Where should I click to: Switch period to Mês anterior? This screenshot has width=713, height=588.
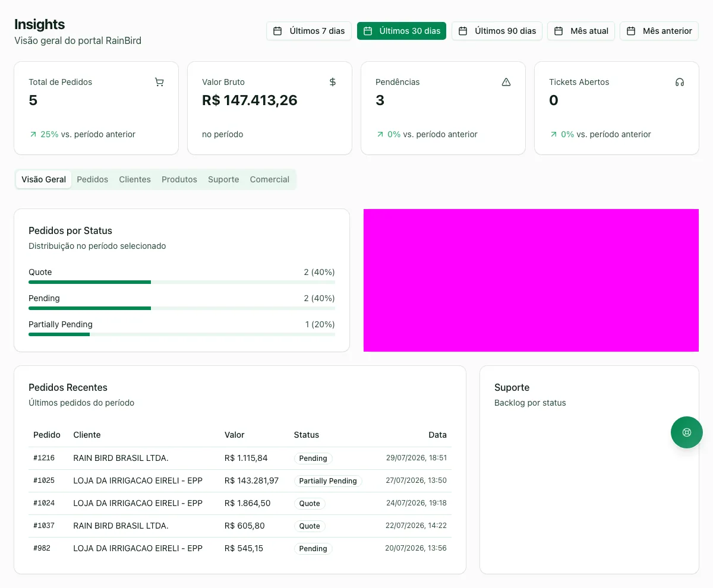(x=659, y=31)
